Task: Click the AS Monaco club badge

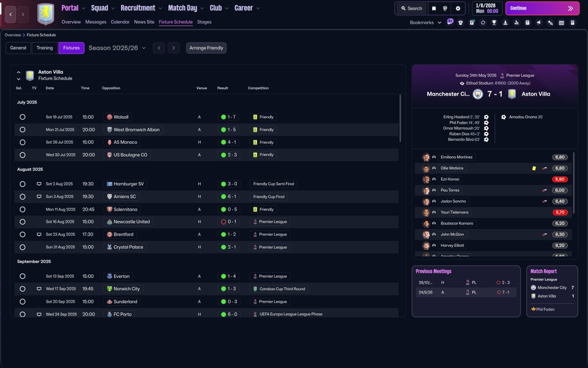Action: [109, 142]
